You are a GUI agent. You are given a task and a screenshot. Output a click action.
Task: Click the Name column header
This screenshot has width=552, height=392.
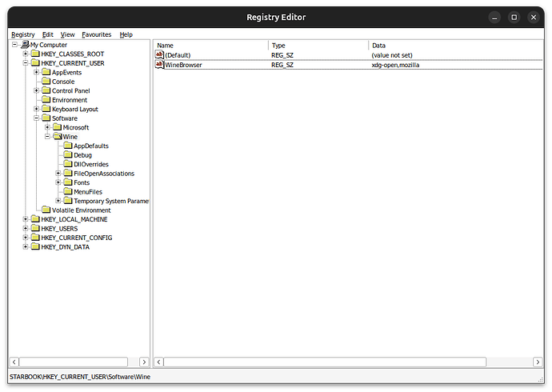(211, 46)
